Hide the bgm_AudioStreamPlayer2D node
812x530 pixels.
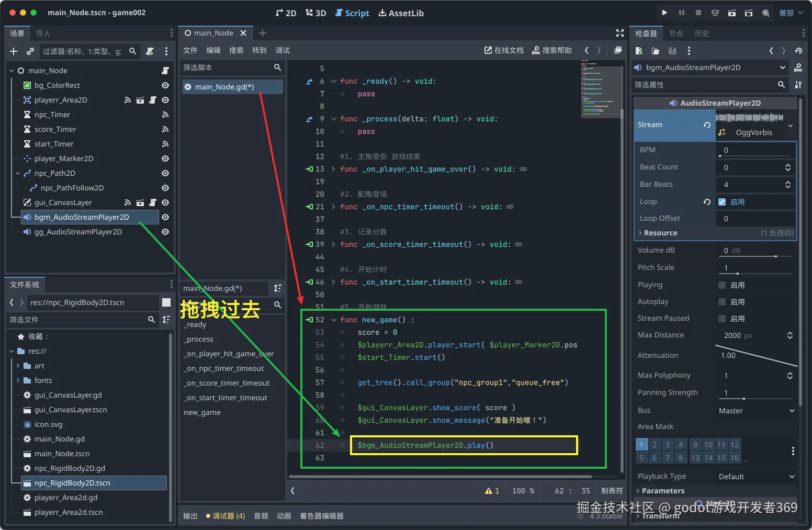(x=165, y=217)
